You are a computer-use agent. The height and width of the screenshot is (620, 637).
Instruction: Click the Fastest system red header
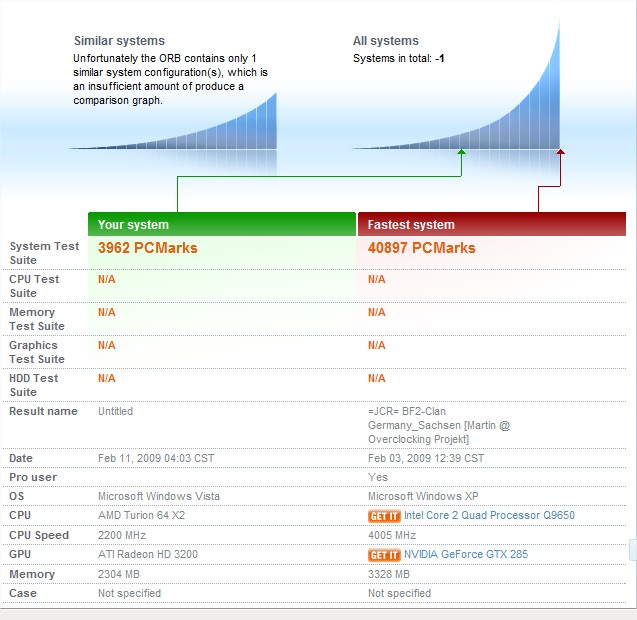[x=492, y=224]
